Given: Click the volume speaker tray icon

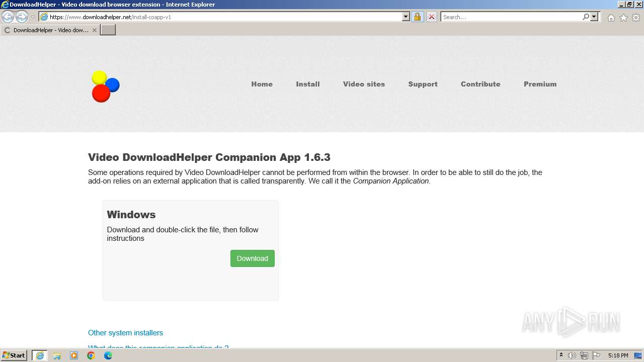Looking at the screenshot, I should (x=572, y=355).
